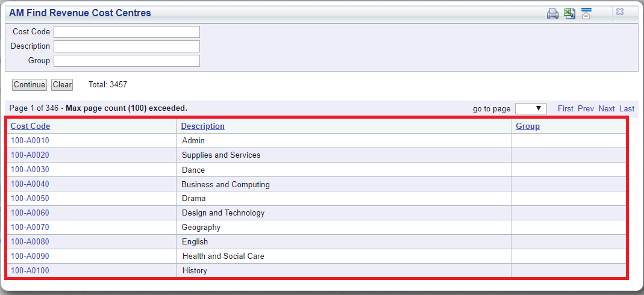Open the go to page dropdown
This screenshot has height=295, width=644.
[531, 109]
